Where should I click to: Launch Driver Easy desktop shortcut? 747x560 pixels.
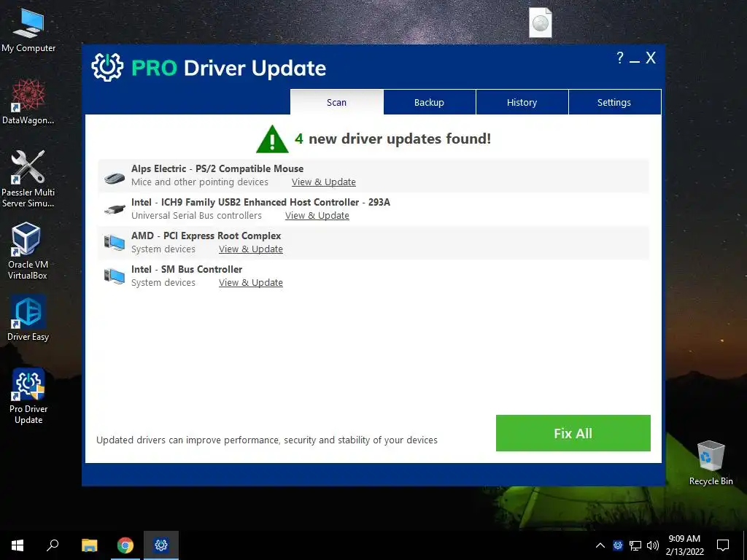[28, 318]
